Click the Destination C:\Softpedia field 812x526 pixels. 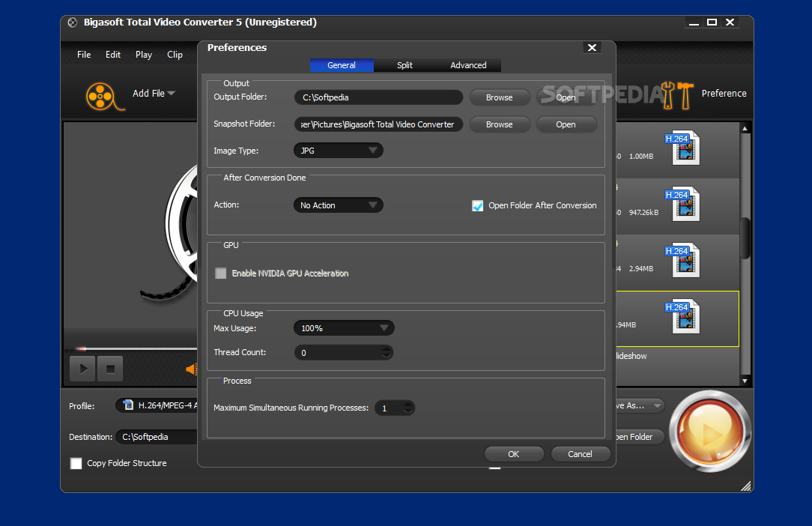[157, 437]
